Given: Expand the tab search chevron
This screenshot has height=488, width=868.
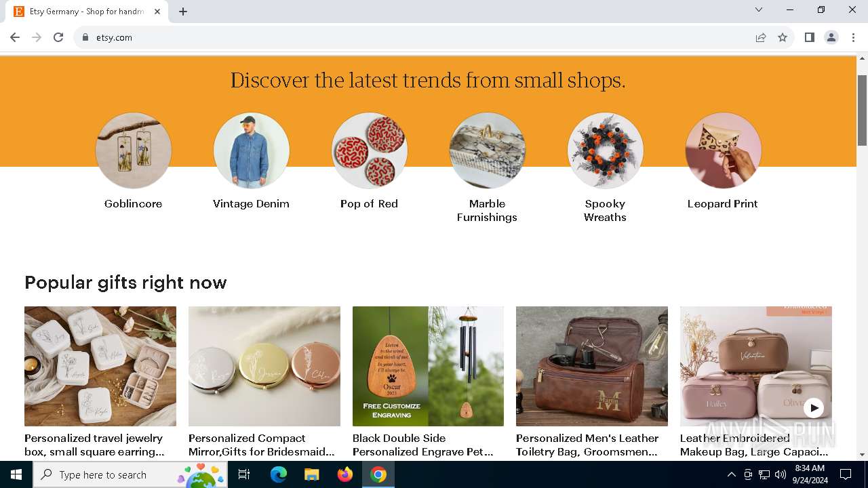Looking at the screenshot, I should tap(759, 9).
